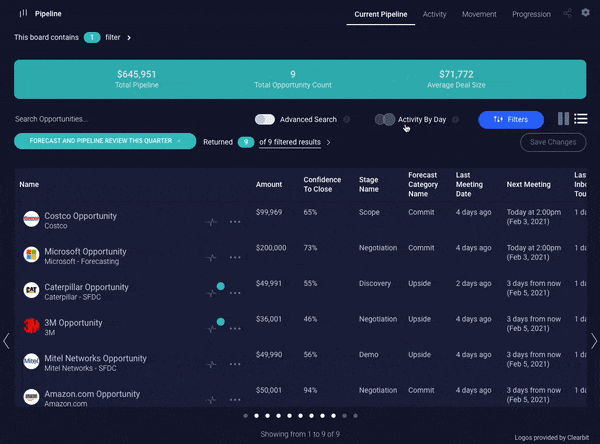
Task: Remove the Forecast and Pipeline Review filter chip
Action: (179, 142)
